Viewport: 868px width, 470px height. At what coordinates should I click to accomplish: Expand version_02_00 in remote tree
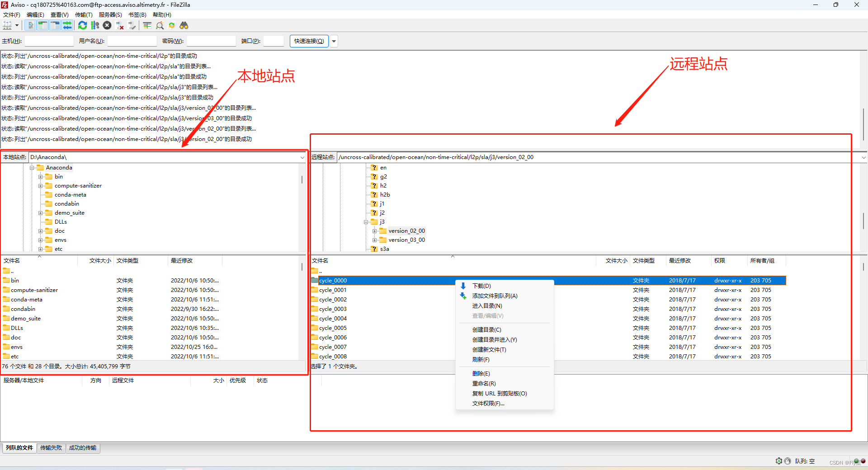tap(374, 231)
